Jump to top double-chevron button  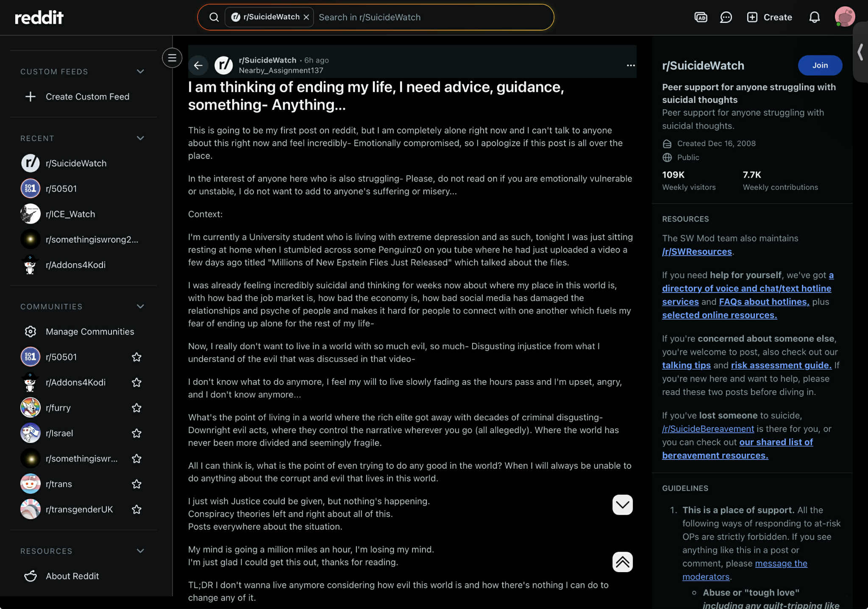point(622,562)
